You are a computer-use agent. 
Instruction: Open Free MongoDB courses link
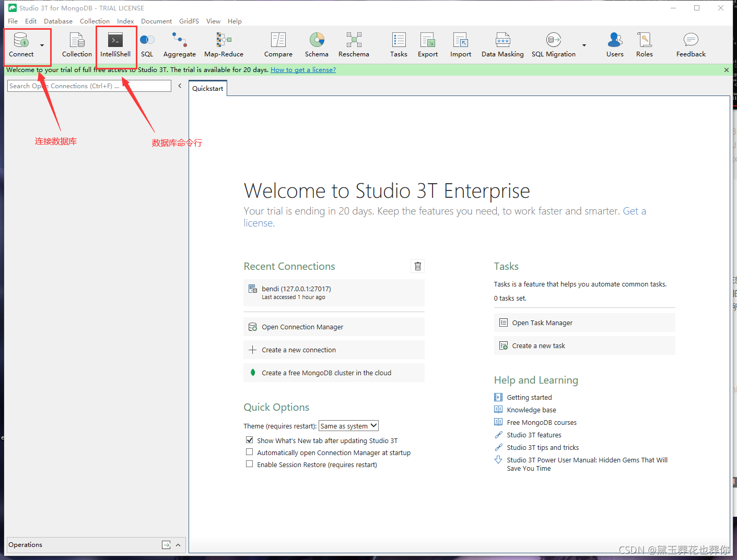point(542,422)
